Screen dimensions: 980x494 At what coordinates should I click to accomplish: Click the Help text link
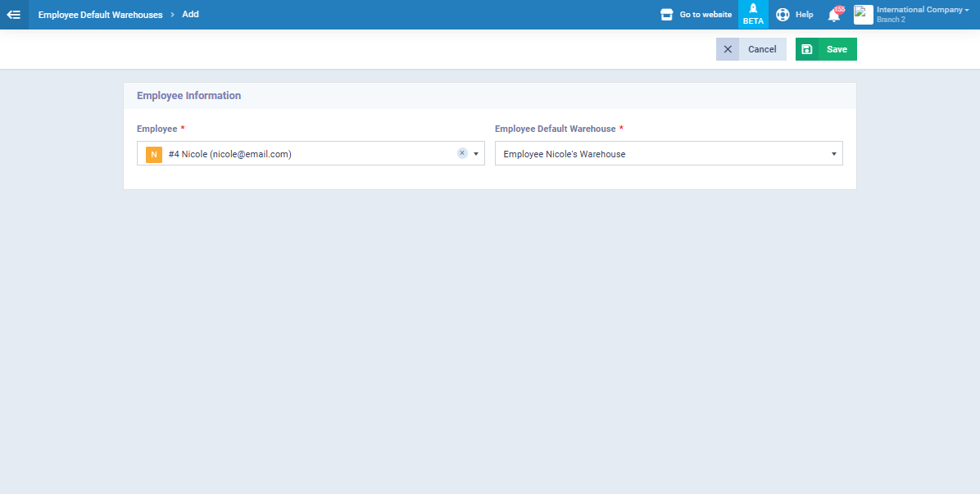(x=804, y=15)
